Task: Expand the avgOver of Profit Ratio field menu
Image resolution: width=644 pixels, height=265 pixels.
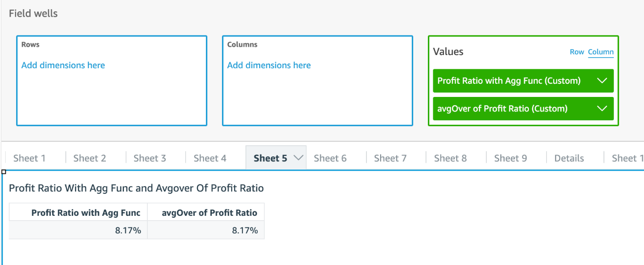Action: [602, 109]
